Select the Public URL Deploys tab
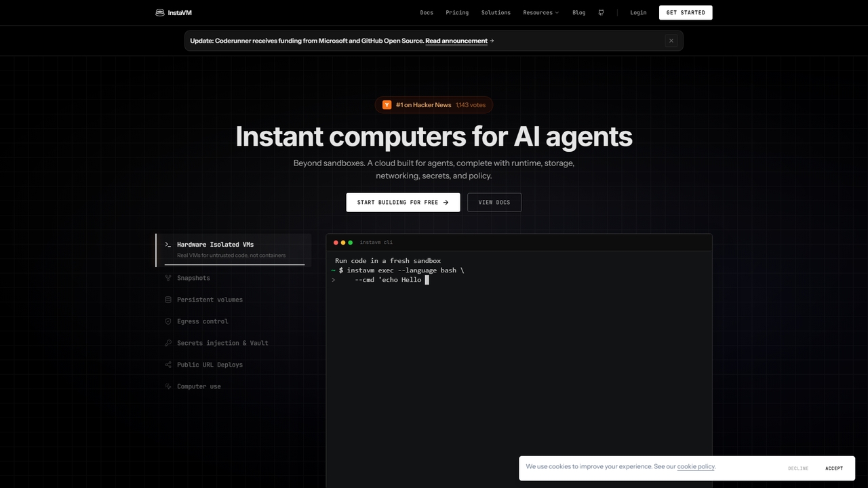The height and width of the screenshot is (488, 868). coord(233,365)
